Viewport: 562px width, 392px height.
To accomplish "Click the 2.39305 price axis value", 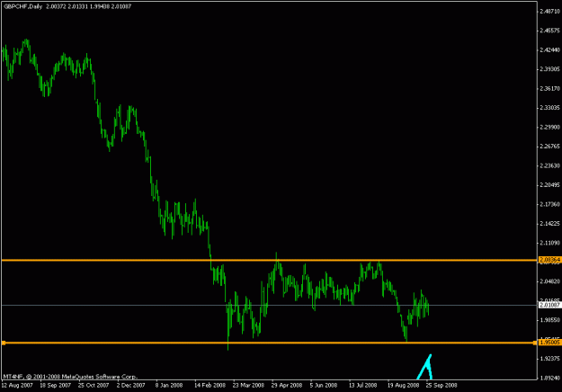I will (x=549, y=69).
